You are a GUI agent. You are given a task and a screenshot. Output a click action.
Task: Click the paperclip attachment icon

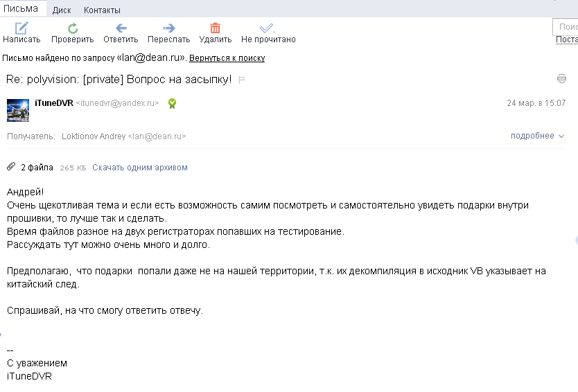[x=11, y=166]
